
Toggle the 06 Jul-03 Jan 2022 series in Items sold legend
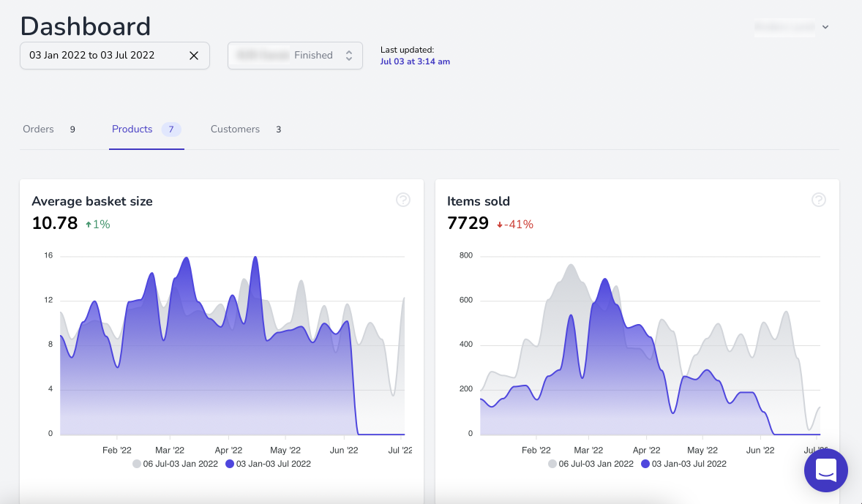point(591,464)
